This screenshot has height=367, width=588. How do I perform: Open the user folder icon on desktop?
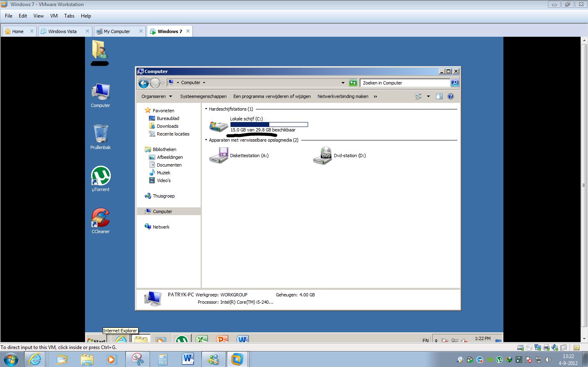[99, 50]
